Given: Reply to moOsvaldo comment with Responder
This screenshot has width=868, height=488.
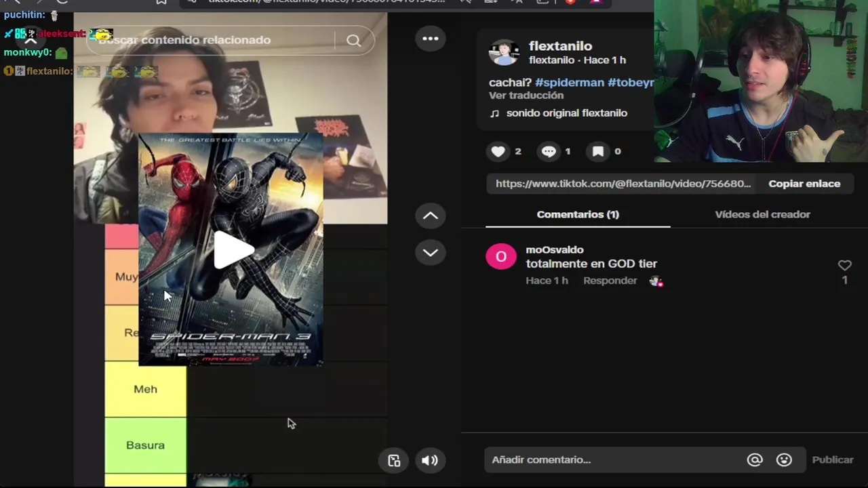Looking at the screenshot, I should click(610, 281).
